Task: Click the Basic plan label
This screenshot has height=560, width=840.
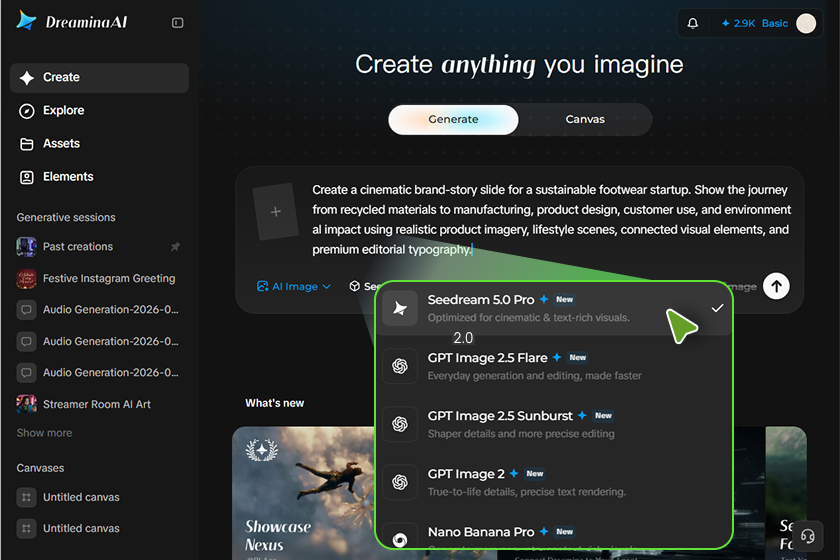Action: (x=775, y=24)
